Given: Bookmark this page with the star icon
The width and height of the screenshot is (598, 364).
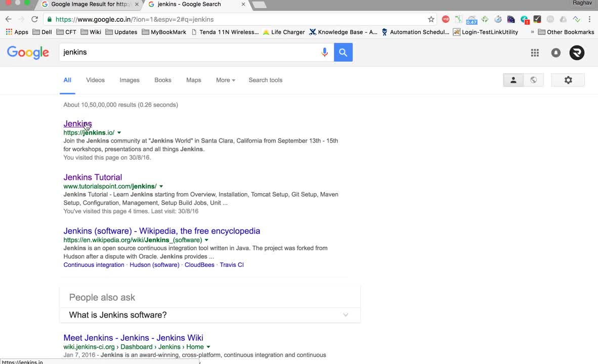Looking at the screenshot, I should click(431, 19).
